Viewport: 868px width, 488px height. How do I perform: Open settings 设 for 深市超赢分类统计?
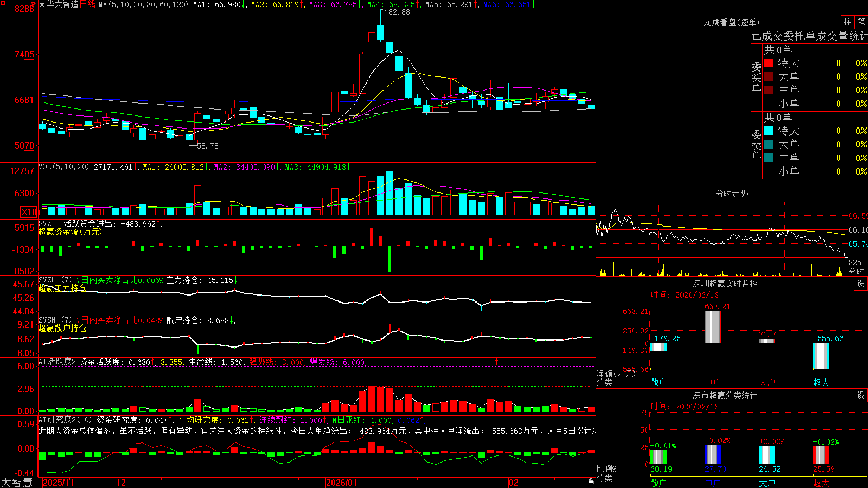pos(861,395)
